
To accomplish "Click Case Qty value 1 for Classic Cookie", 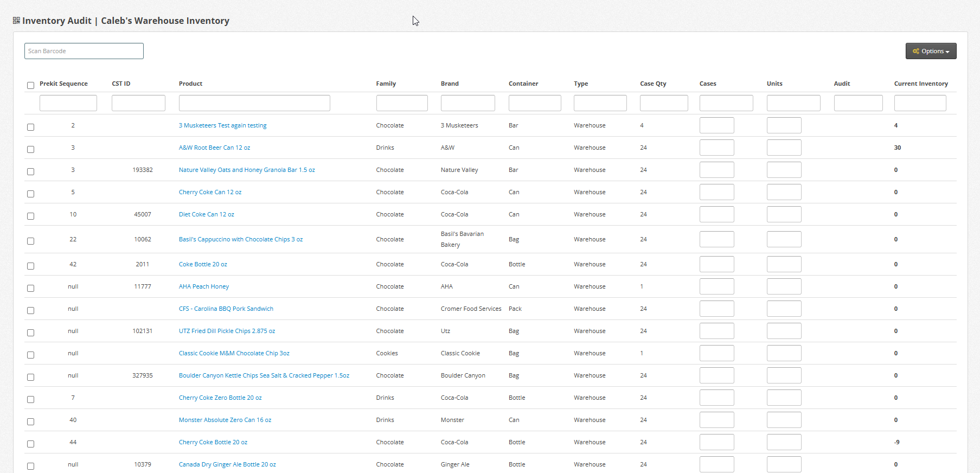I will click(642, 353).
